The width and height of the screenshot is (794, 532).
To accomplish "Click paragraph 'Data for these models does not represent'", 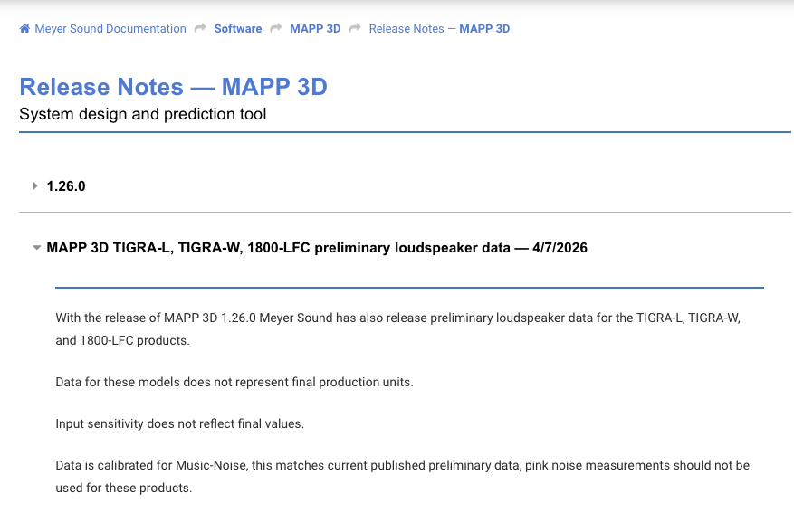I will [x=234, y=382].
